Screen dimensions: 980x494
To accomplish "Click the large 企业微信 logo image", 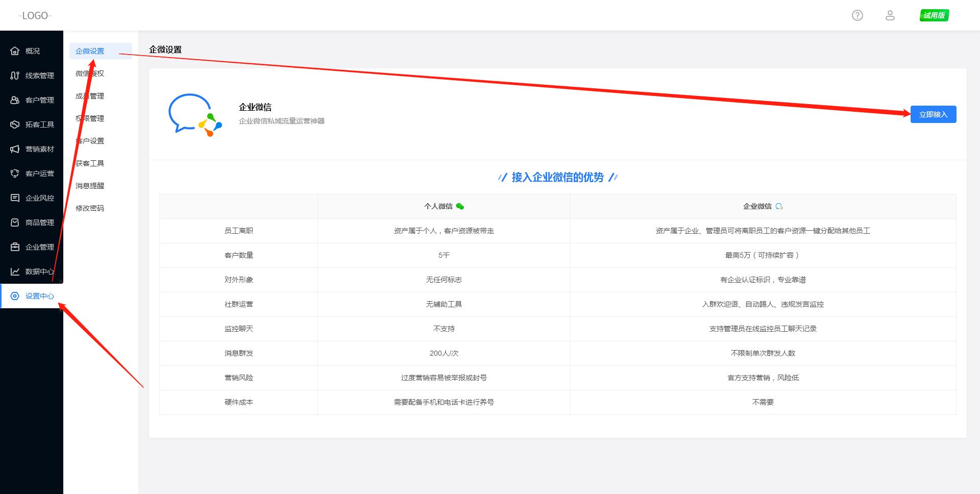I will (195, 115).
